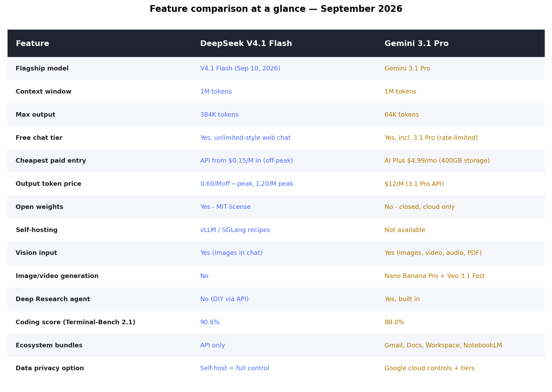Select the 'DeepSeek V4.1 Flash' column header
This screenshot has width=552, height=392.
(246, 43)
